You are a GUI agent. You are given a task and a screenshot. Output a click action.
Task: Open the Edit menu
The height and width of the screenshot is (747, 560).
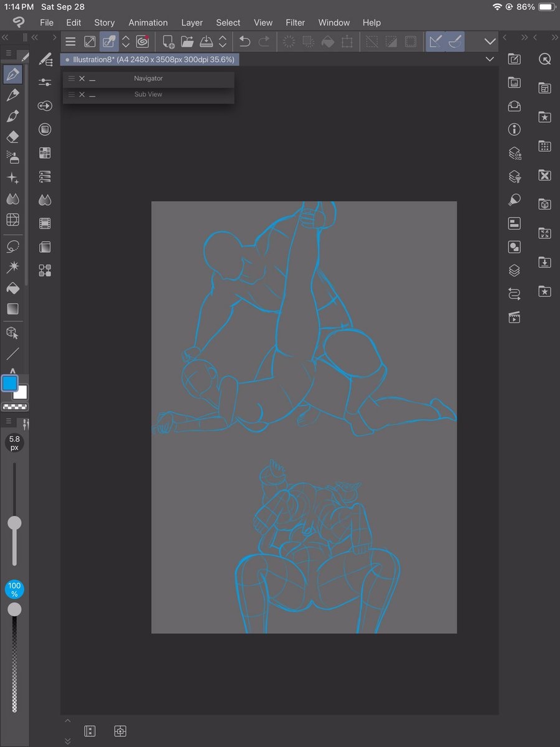73,22
